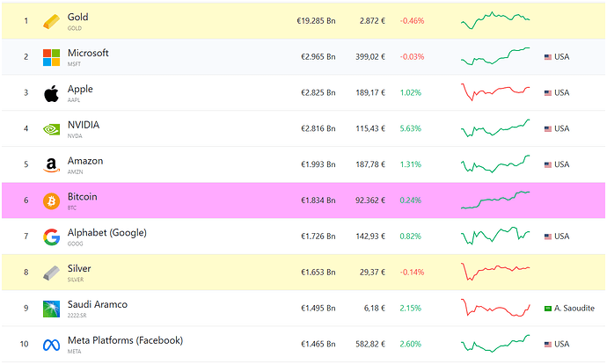Click the Saudi Aramco logo icon
Viewport: 607px width, 364px height.
(51, 309)
